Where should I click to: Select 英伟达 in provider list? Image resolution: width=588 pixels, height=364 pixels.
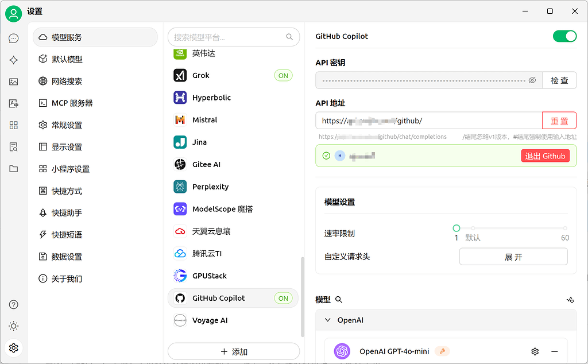tap(233, 53)
